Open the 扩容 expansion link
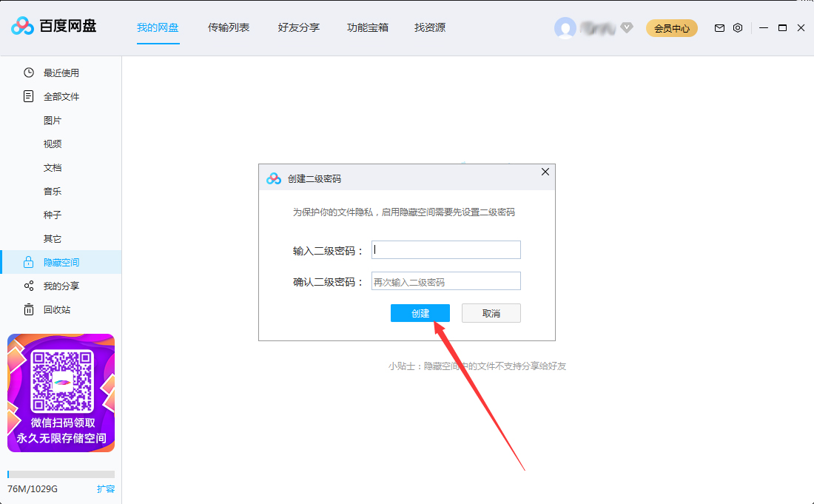814x504 pixels. (x=106, y=488)
